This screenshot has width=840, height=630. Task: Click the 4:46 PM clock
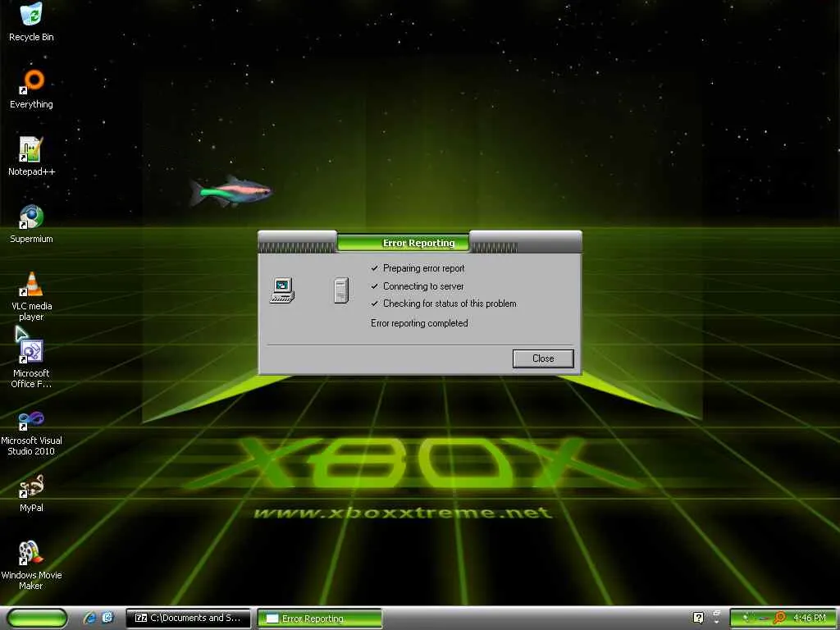(810, 618)
